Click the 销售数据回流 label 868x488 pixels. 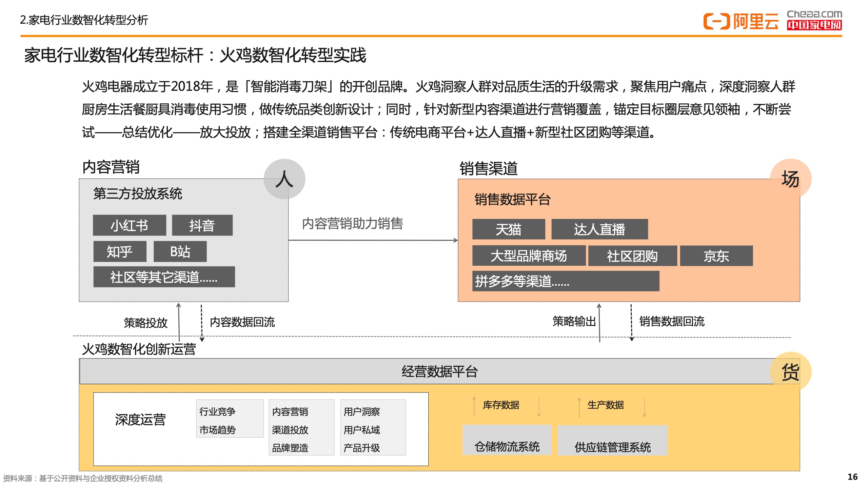672,321
